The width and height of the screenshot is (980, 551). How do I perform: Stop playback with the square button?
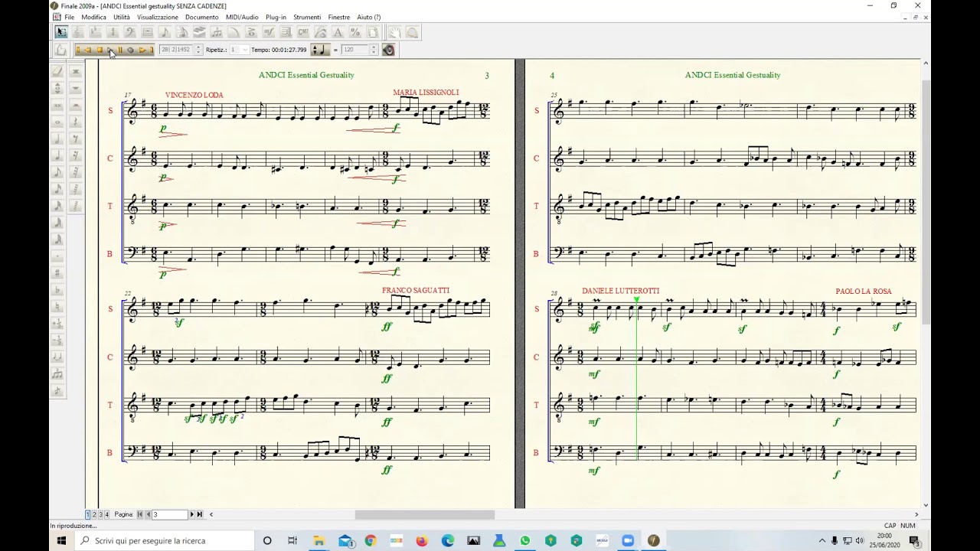tap(100, 50)
